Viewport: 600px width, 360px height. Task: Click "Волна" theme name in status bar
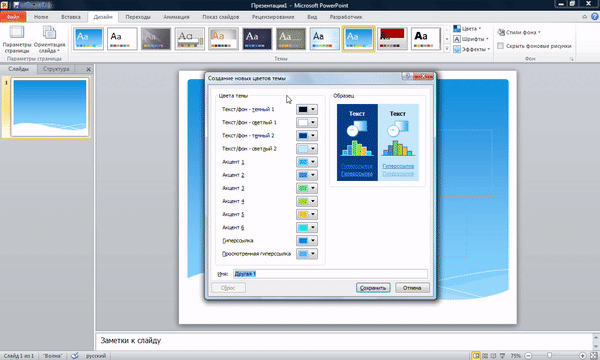coord(52,356)
